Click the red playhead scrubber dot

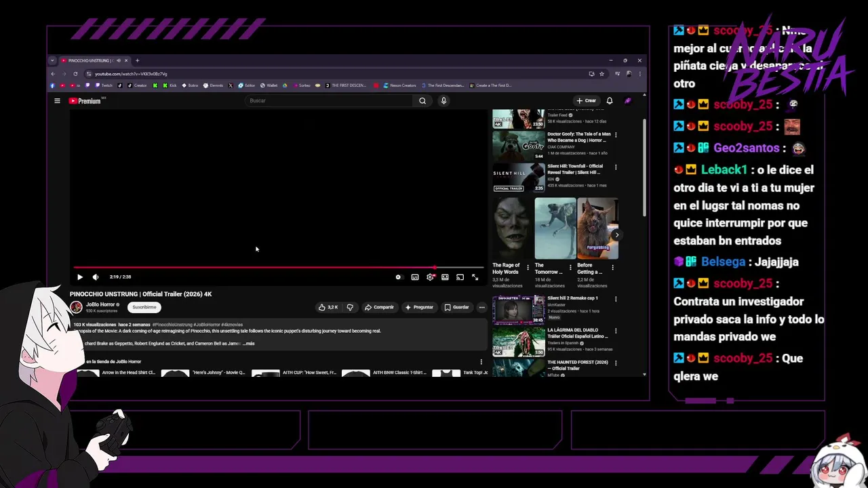(x=435, y=268)
